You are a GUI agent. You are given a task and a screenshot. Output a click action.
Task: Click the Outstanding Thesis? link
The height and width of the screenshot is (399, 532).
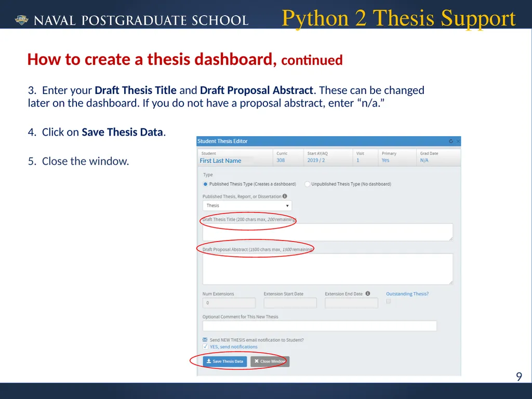(407, 294)
